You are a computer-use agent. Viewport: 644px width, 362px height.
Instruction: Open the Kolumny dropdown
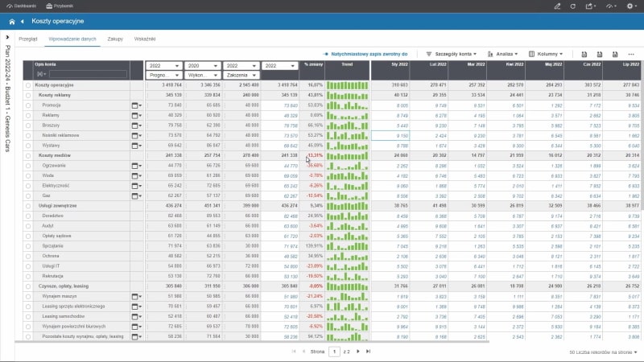click(546, 54)
